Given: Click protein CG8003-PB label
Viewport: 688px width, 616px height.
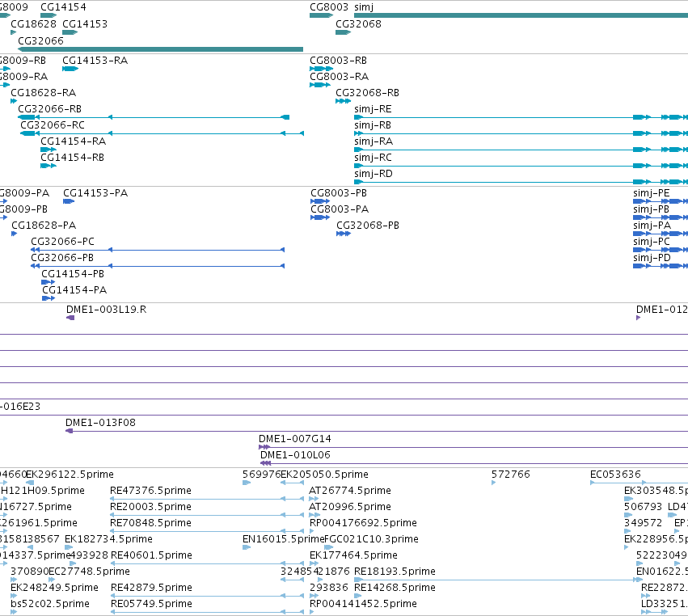Looking at the screenshot, I should pyautogui.click(x=338, y=193).
